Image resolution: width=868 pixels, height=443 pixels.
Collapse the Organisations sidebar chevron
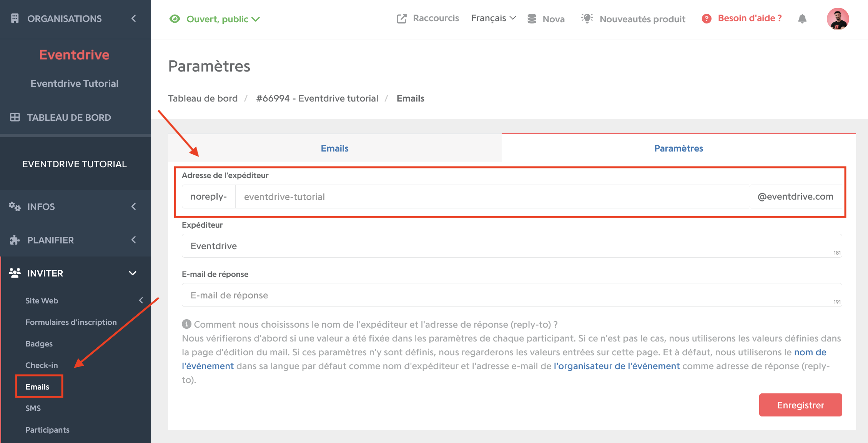coord(133,18)
